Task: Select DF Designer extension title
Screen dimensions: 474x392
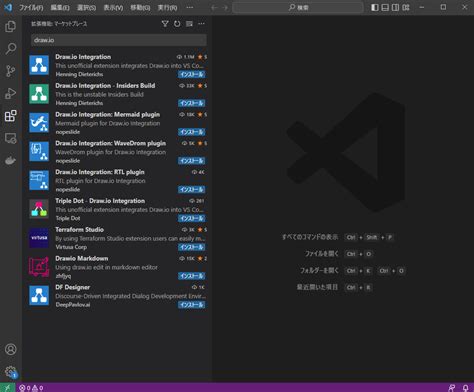Action: click(72, 287)
